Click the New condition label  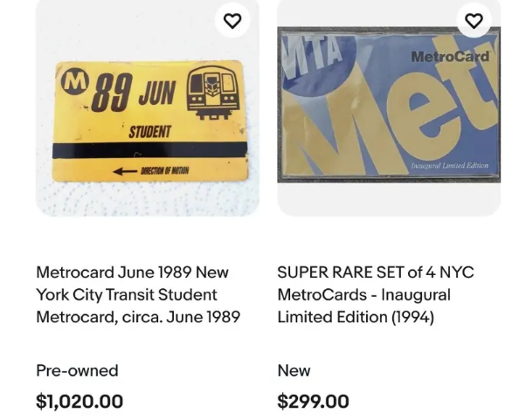(x=294, y=370)
